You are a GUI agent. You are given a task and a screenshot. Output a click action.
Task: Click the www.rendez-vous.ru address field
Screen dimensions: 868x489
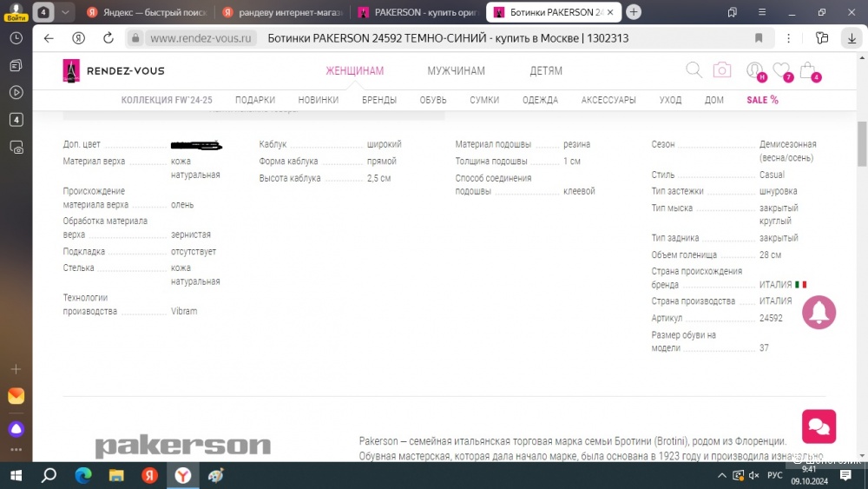click(x=201, y=38)
